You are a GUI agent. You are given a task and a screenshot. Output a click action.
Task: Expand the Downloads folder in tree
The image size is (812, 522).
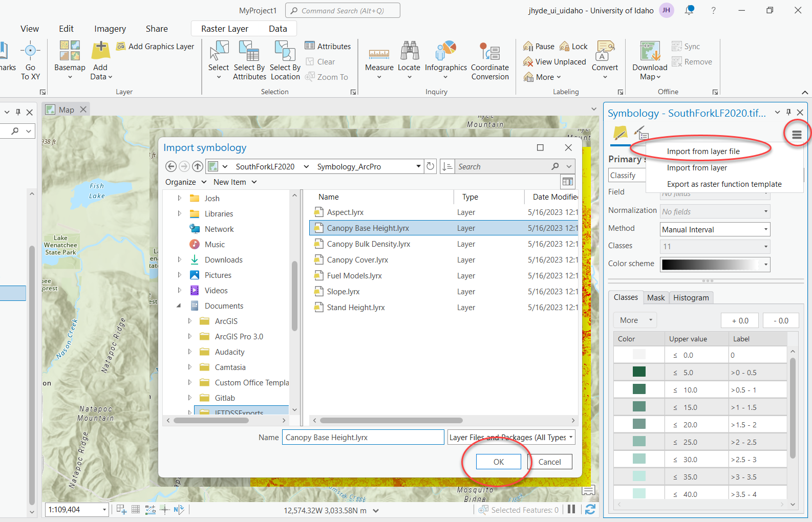[179, 259]
